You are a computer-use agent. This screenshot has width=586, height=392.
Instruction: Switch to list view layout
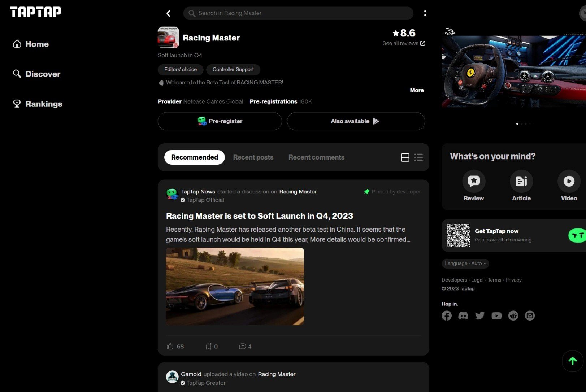pyautogui.click(x=418, y=157)
